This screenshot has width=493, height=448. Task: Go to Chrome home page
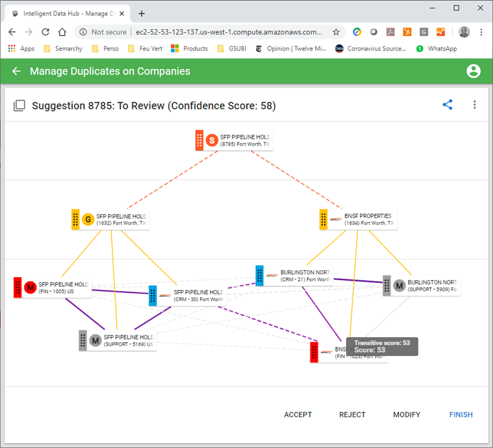[x=62, y=32]
